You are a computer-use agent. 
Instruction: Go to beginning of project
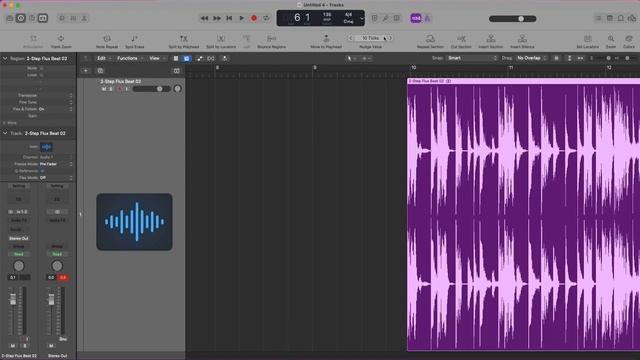coord(229,18)
